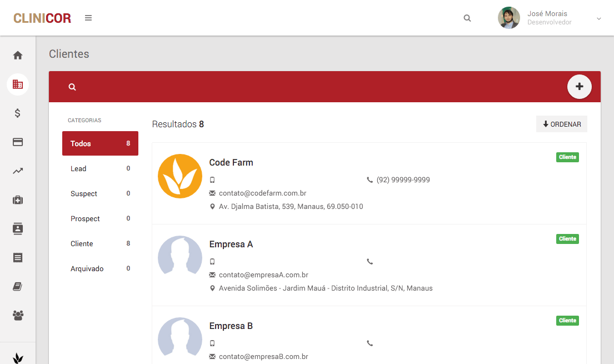Open the trending chart reports icon
The height and width of the screenshot is (364, 614).
pos(18,171)
